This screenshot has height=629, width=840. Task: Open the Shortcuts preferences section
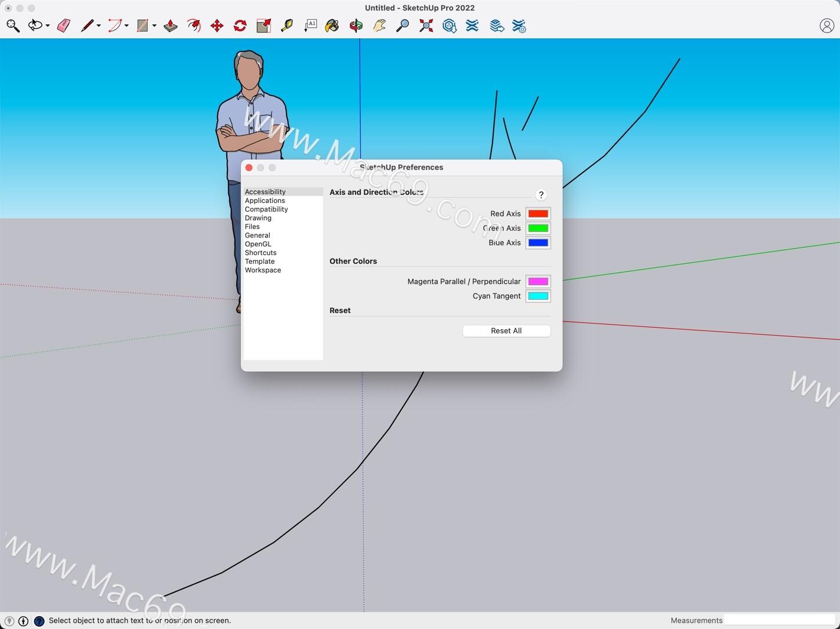(x=283, y=253)
